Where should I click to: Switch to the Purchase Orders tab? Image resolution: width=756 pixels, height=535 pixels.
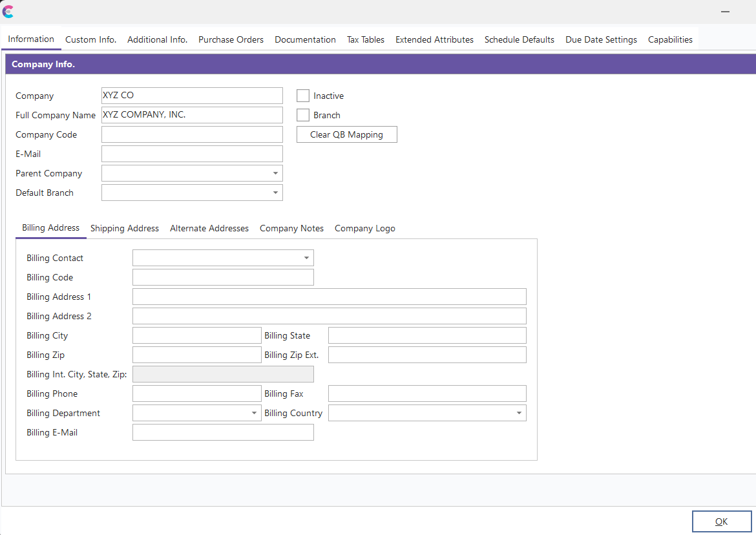[231, 39]
